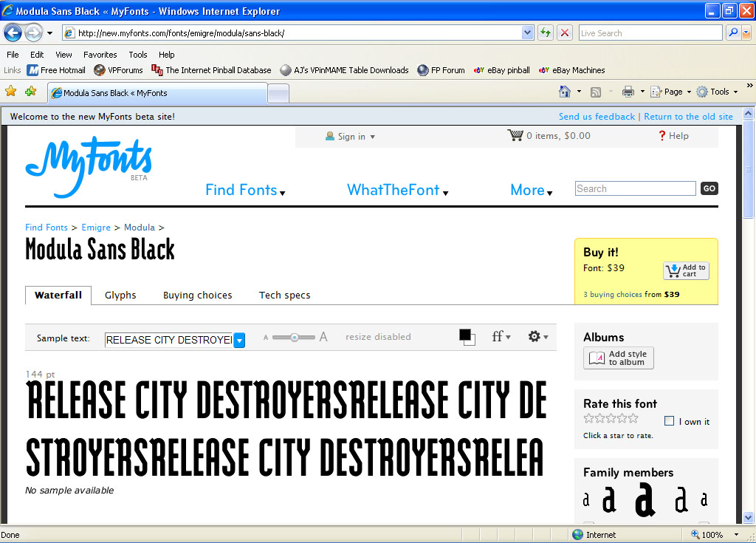Click the browser Stop icon

click(x=565, y=33)
